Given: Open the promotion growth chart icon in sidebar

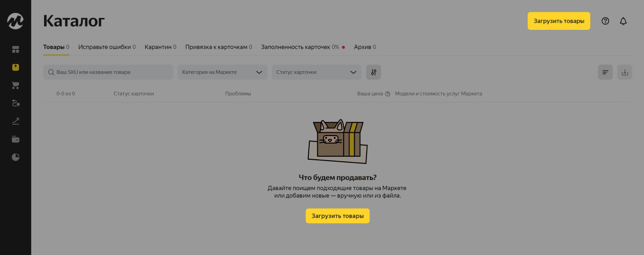Looking at the screenshot, I should [x=16, y=121].
